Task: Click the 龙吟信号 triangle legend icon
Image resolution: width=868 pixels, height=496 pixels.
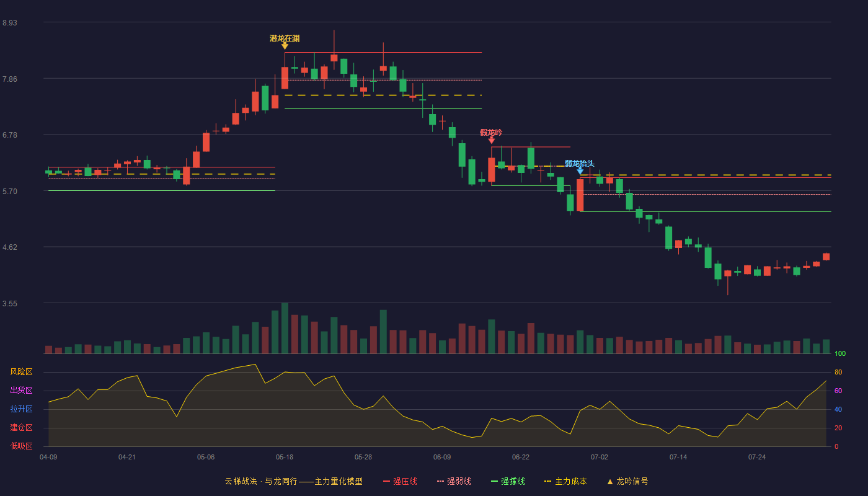Action: coord(610,481)
